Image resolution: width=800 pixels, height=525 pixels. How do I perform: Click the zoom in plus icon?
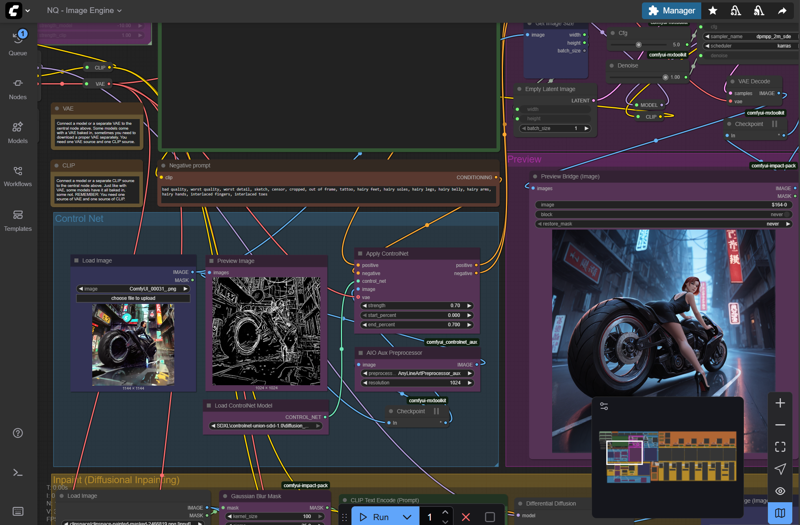point(780,403)
